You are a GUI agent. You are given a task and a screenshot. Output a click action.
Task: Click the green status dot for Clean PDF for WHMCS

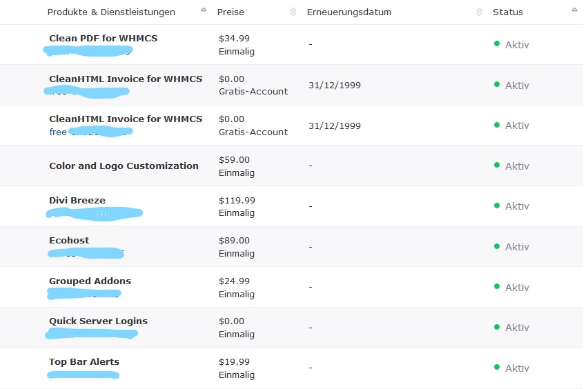pos(496,43)
